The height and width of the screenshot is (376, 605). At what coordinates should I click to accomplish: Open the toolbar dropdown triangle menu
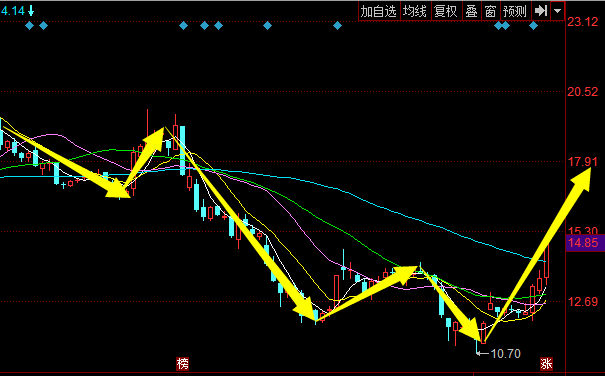(558, 11)
